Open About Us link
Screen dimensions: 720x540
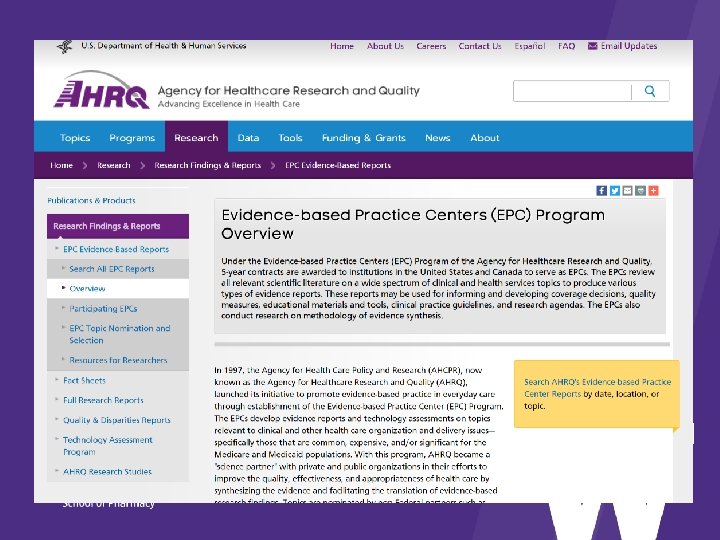click(x=385, y=46)
